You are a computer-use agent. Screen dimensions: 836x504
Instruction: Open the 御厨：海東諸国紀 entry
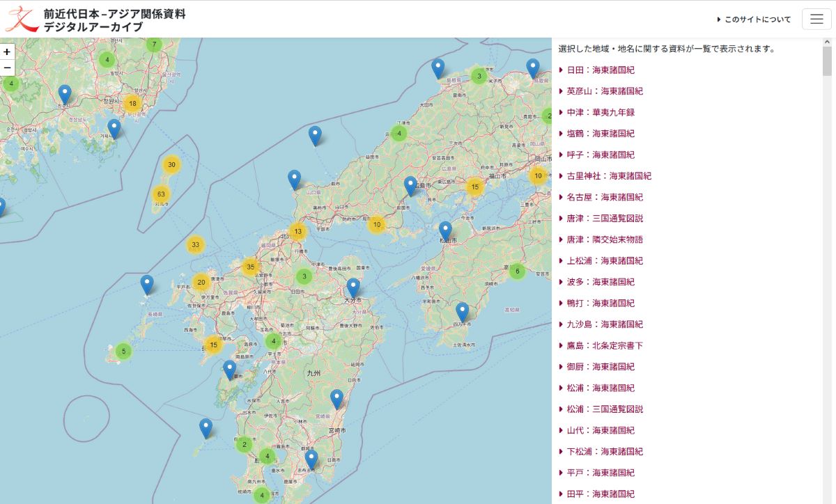(x=601, y=367)
